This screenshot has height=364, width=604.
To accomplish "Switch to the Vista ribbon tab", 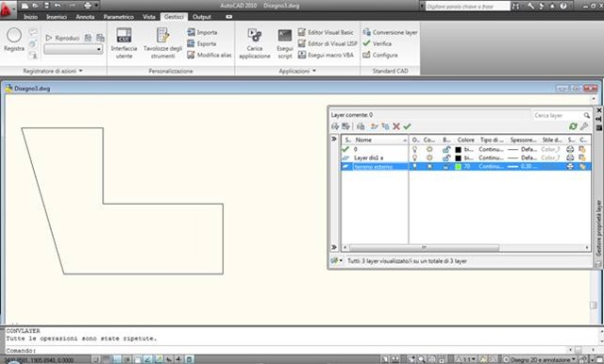I will [149, 17].
